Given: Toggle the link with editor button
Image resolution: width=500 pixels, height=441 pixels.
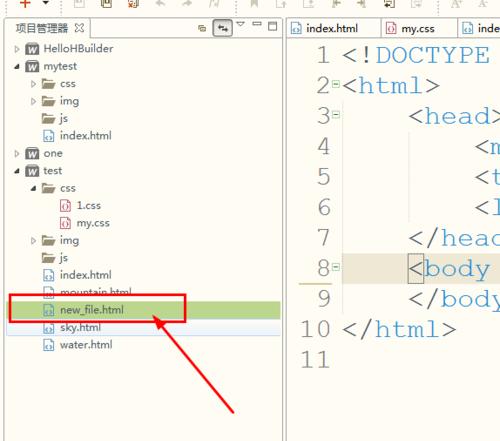Looking at the screenshot, I should tap(222, 28).
